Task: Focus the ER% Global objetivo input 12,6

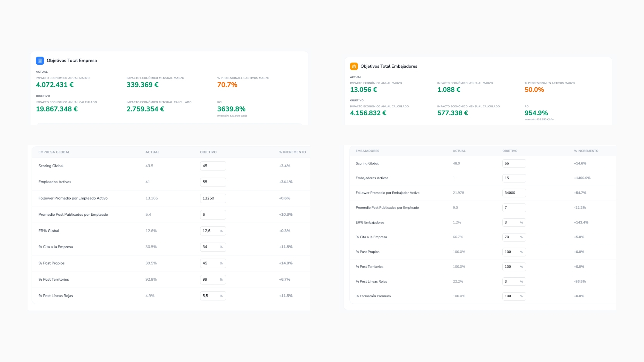Action: pos(210,231)
